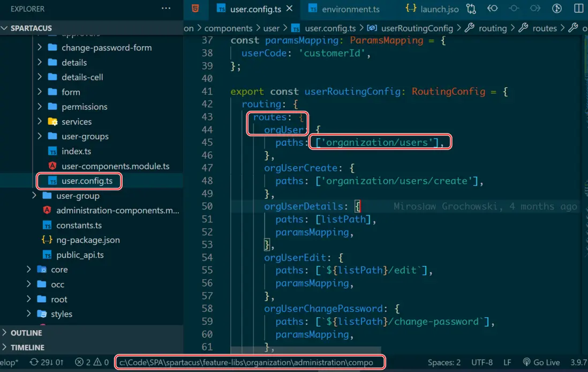
Task: Expand the services folder chevron
Action: pos(40,122)
